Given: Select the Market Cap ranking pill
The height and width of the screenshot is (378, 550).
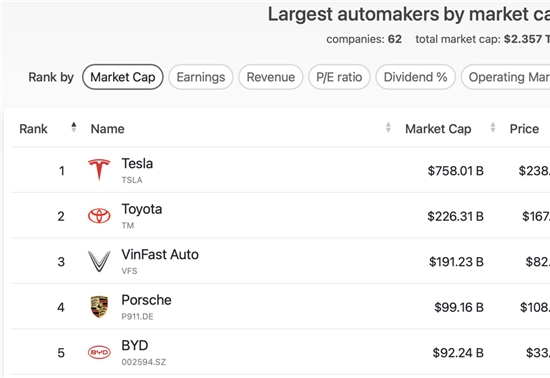Looking at the screenshot, I should [123, 77].
